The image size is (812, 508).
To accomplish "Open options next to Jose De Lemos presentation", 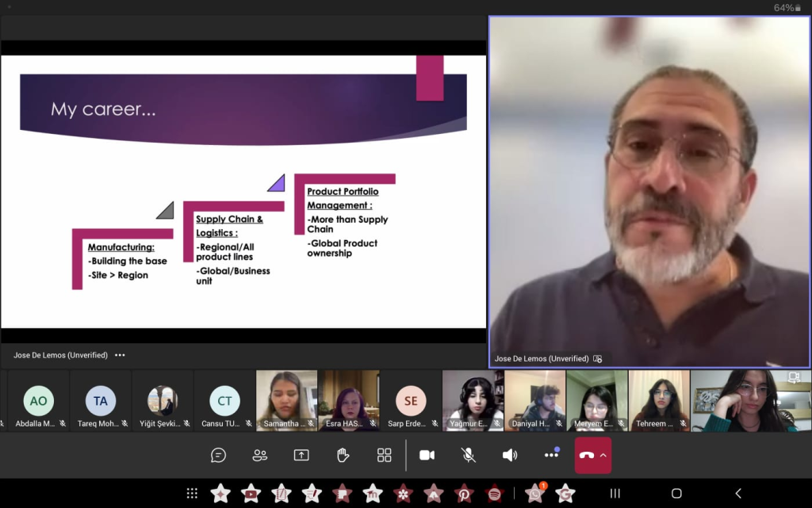I will 120,355.
